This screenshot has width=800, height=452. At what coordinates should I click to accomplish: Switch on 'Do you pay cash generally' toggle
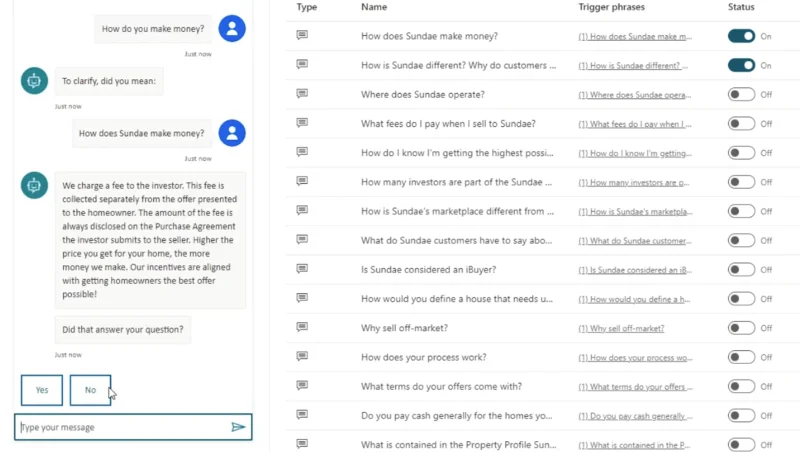tap(741, 415)
